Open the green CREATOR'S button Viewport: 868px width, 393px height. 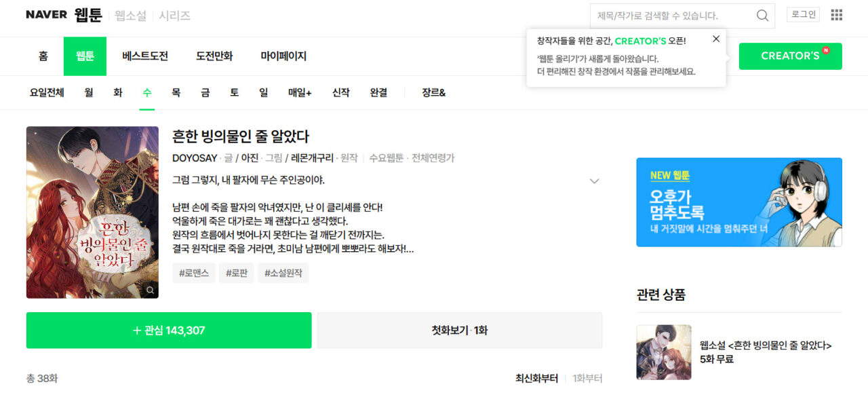point(790,56)
